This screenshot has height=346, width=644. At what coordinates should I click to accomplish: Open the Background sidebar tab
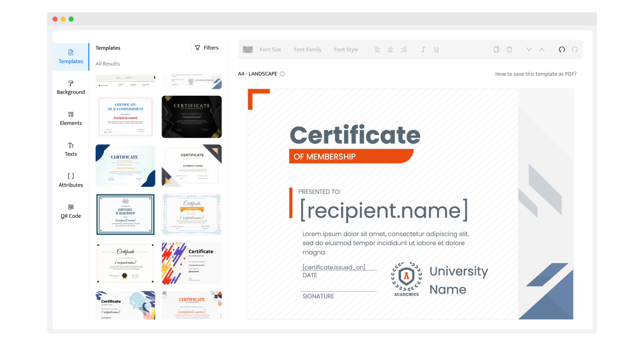click(x=71, y=88)
